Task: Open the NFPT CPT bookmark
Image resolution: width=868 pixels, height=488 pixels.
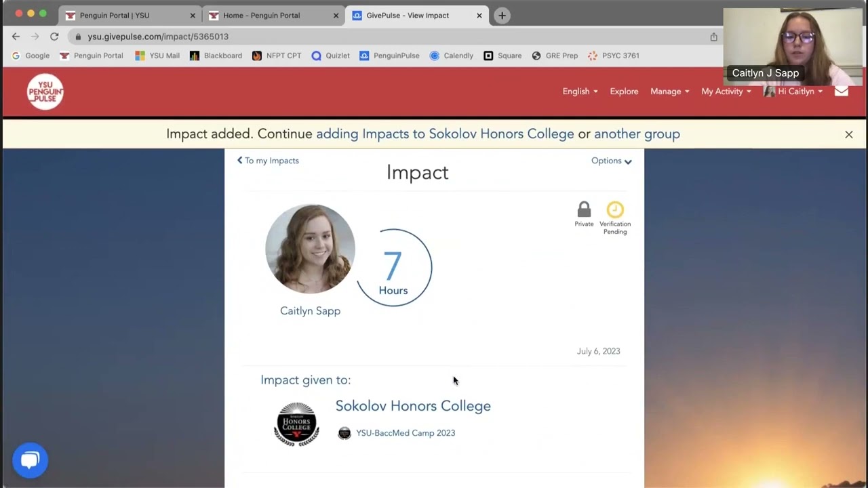Action: (x=277, y=56)
